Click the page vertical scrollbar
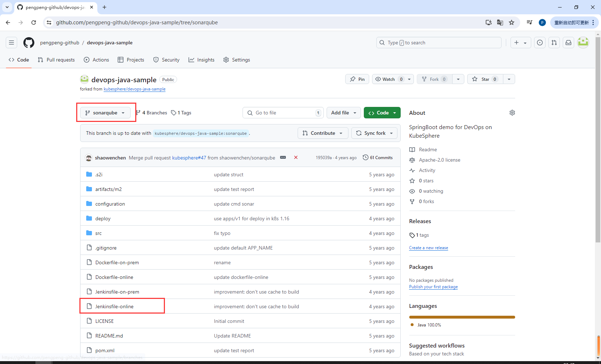 point(598,139)
